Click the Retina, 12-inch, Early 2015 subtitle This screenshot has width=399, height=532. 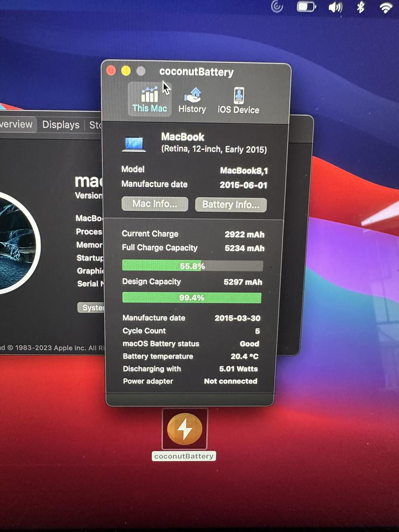pyautogui.click(x=214, y=149)
